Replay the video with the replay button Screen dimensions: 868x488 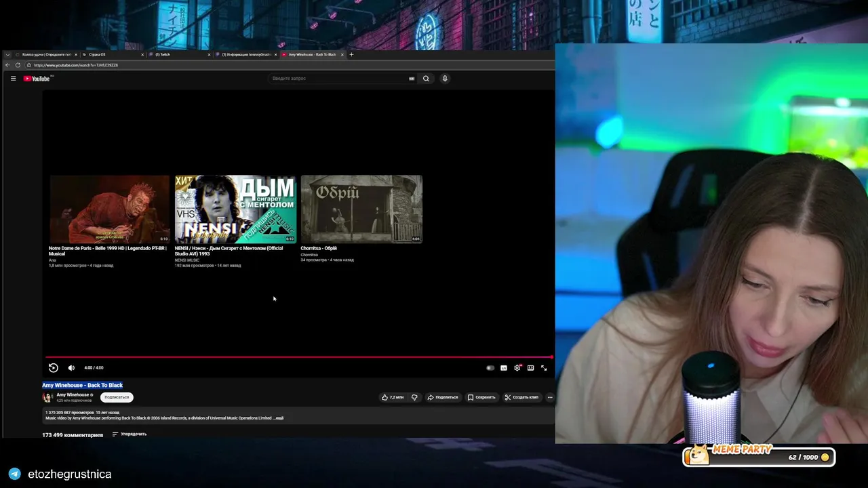pyautogui.click(x=53, y=368)
